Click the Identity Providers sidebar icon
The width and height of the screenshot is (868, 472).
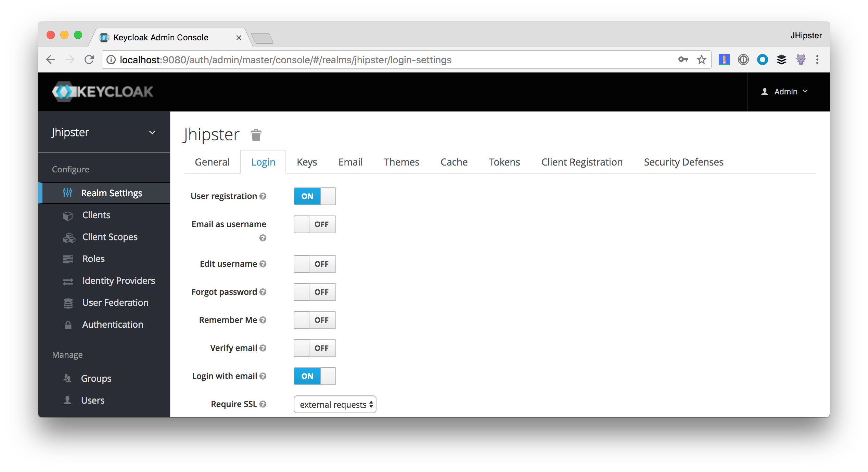tap(68, 281)
